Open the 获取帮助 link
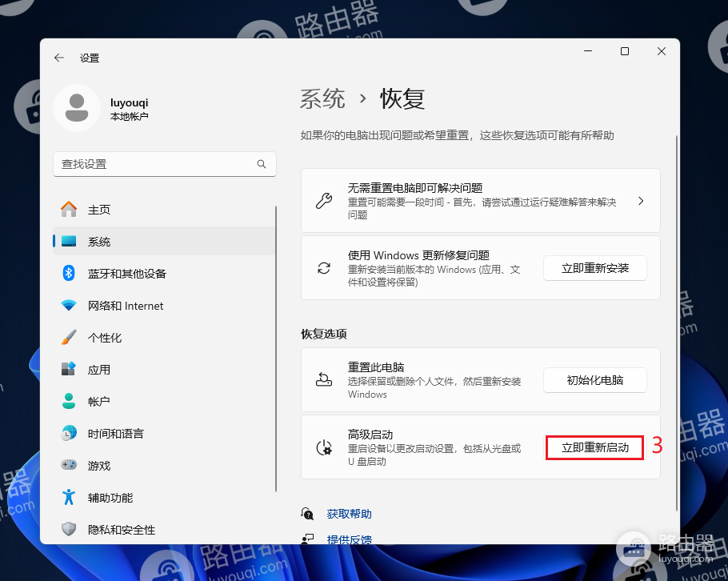The image size is (728, 581). click(x=349, y=514)
